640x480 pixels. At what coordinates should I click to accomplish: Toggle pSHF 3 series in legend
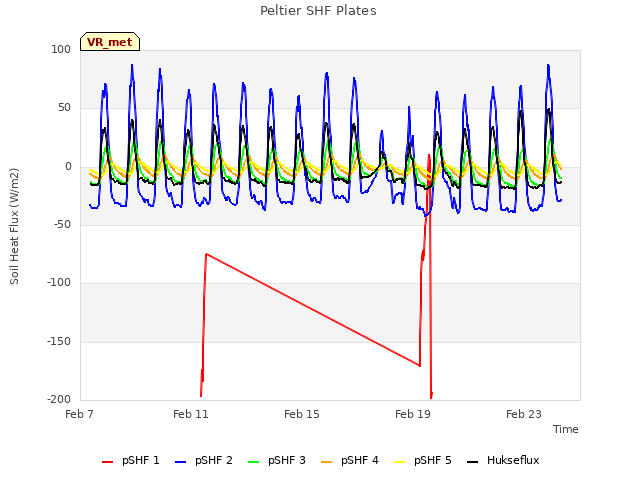(277, 460)
